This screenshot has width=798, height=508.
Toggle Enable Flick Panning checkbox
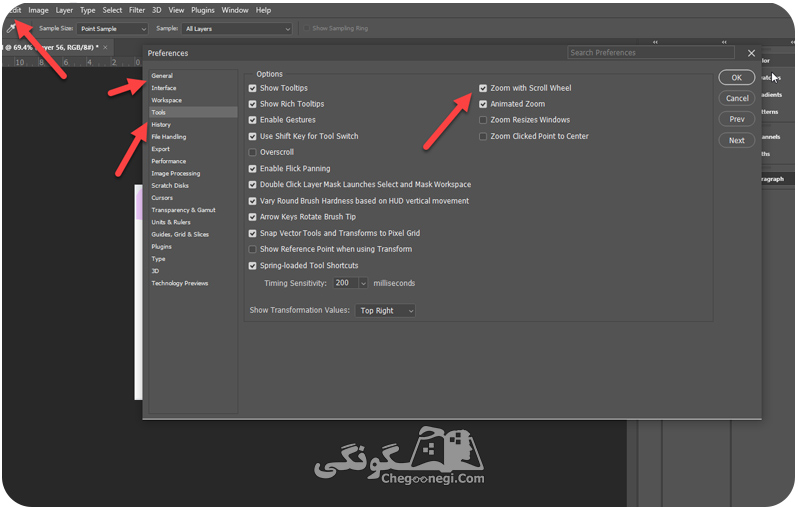252,168
